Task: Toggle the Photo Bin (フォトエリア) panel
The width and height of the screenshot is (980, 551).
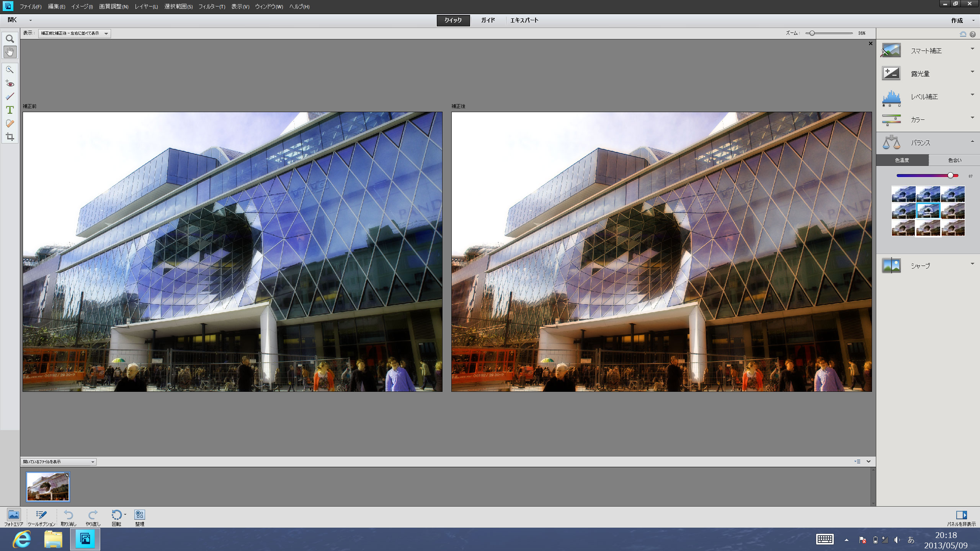Action: tap(13, 515)
